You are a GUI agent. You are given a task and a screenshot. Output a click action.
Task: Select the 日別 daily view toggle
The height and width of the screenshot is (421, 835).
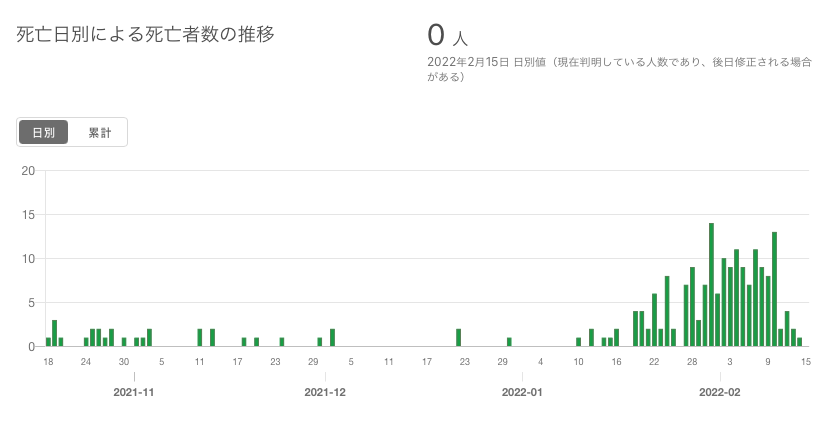click(x=44, y=132)
